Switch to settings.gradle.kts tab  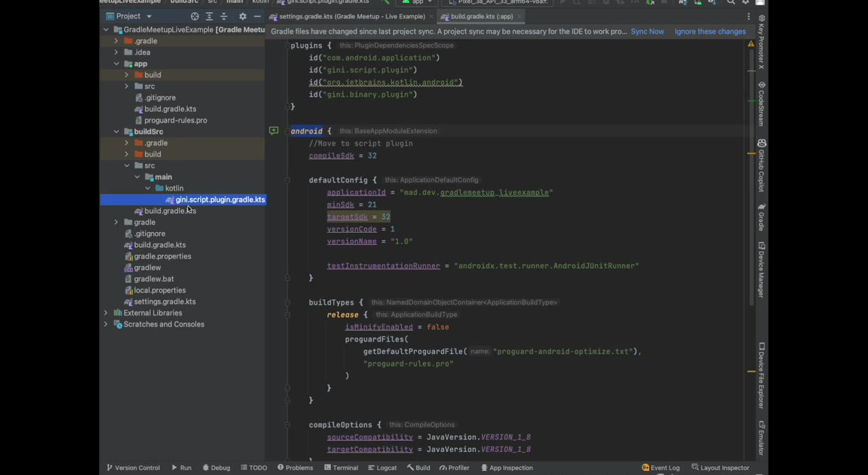[x=351, y=16]
